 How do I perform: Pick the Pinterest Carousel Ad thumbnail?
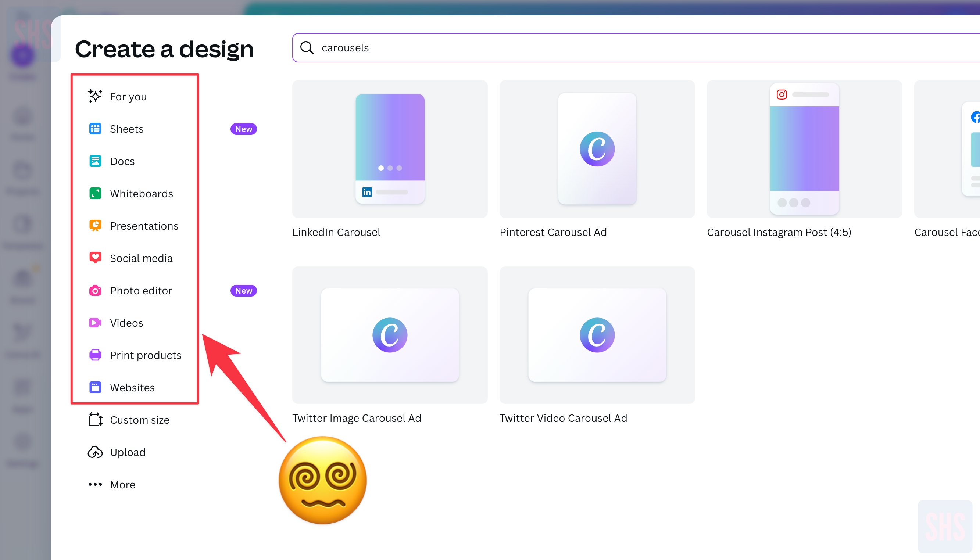click(597, 149)
